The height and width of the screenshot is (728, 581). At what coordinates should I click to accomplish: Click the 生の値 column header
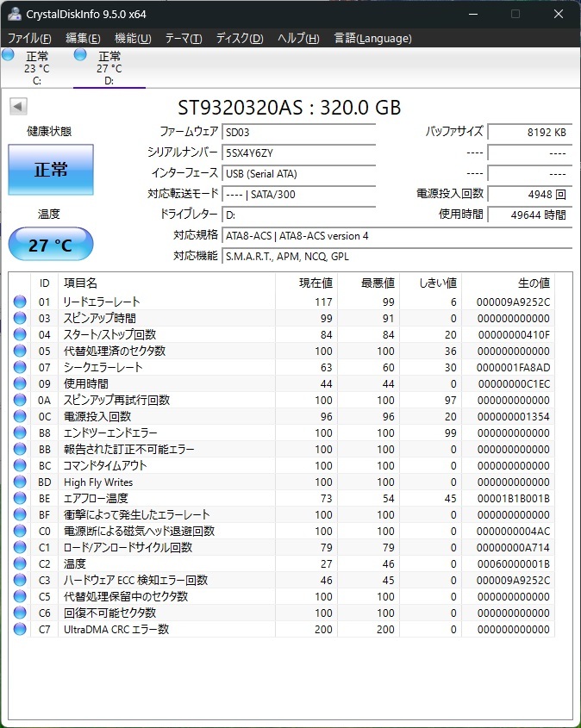508,283
